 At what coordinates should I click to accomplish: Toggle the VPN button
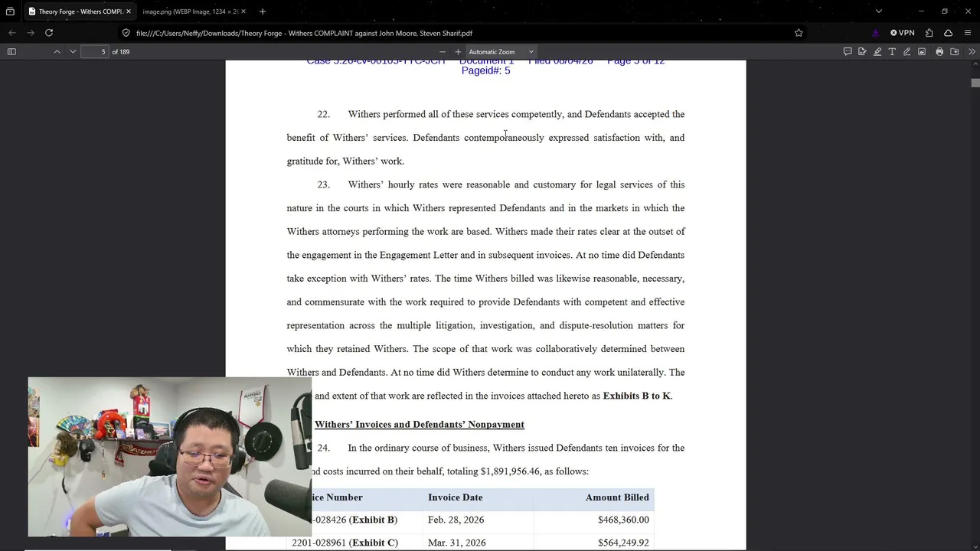coord(903,33)
